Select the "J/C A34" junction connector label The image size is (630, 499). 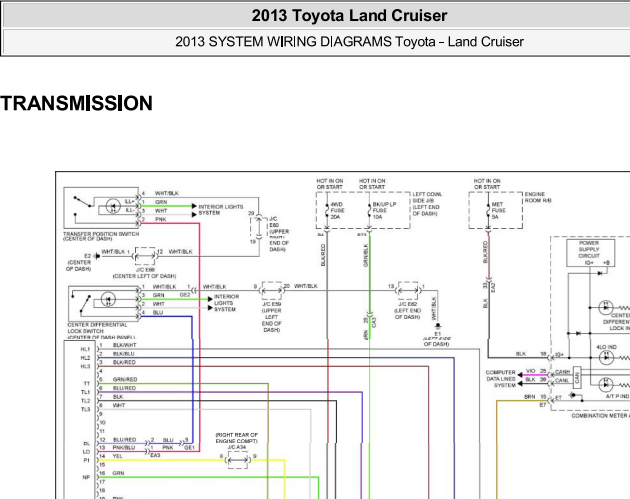pos(237,447)
